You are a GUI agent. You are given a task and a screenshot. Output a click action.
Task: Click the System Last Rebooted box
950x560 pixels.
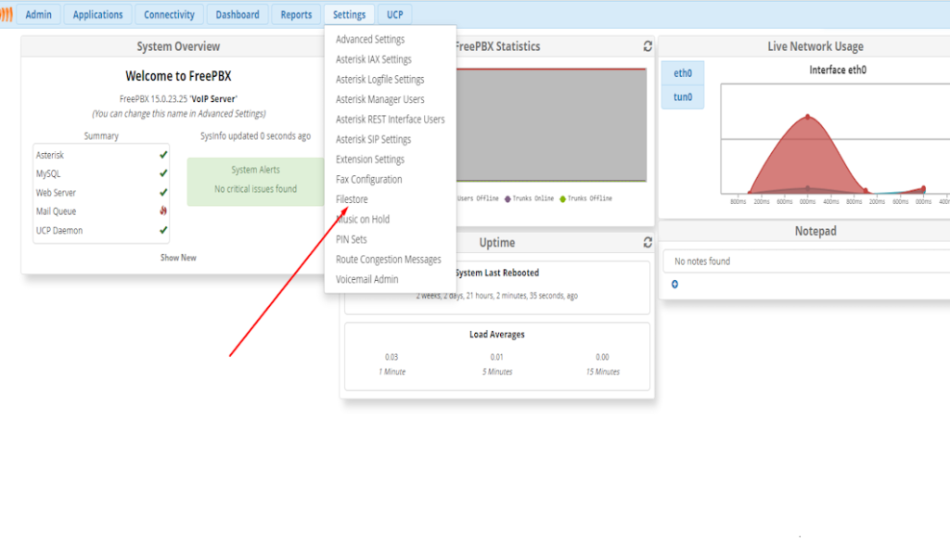497,287
